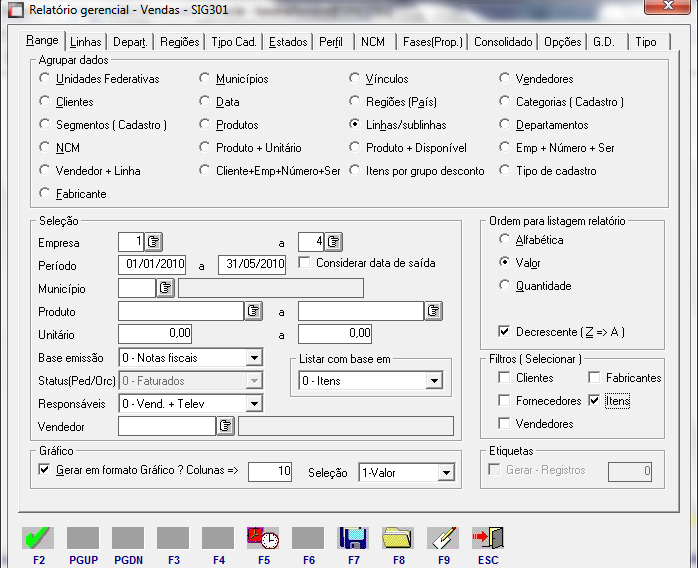Check the Vendedores filter checkbox
Image resolution: width=698 pixels, height=568 pixels.
point(504,423)
